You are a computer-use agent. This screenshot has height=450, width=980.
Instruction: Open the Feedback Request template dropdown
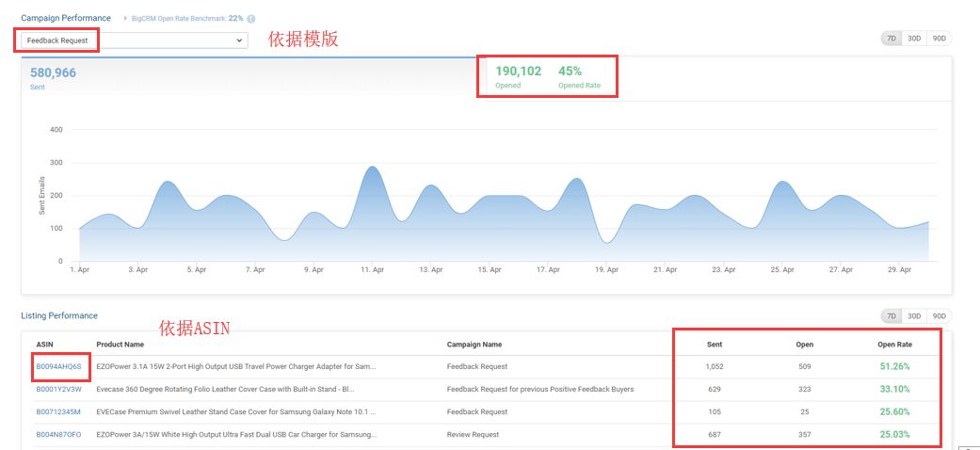click(135, 40)
